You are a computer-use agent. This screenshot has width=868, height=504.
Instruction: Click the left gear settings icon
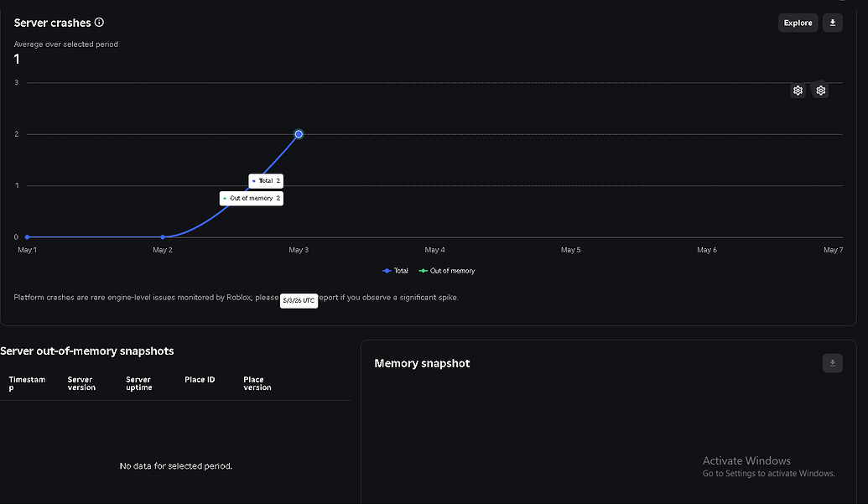(x=798, y=91)
